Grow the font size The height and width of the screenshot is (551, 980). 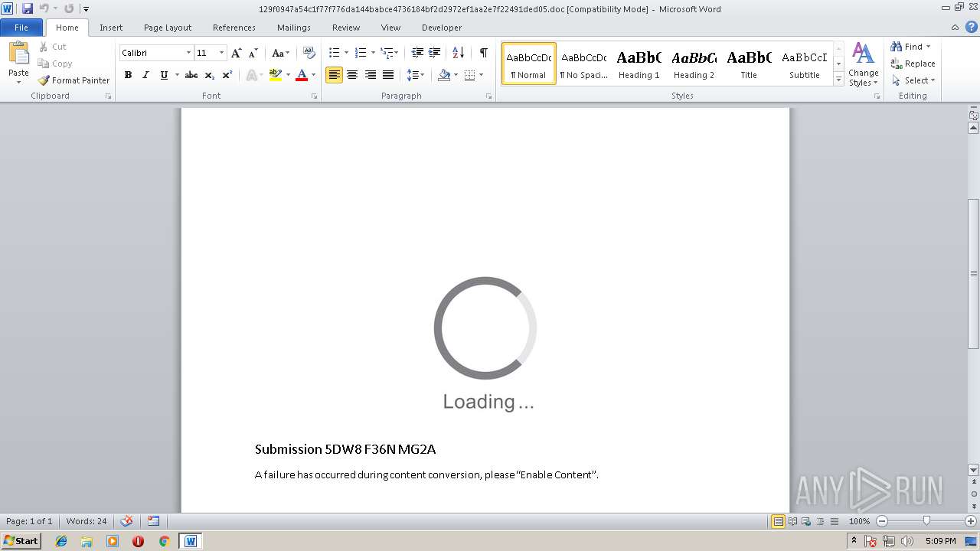pyautogui.click(x=237, y=53)
